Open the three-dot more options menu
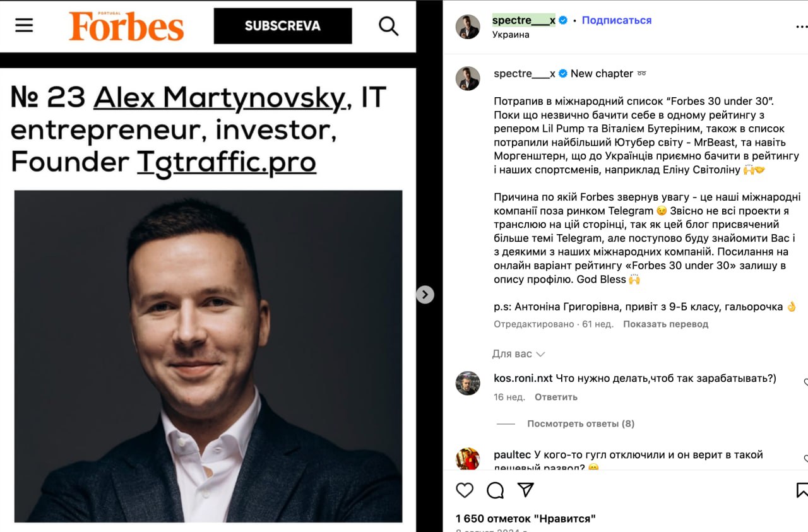The image size is (808, 532). point(802,27)
